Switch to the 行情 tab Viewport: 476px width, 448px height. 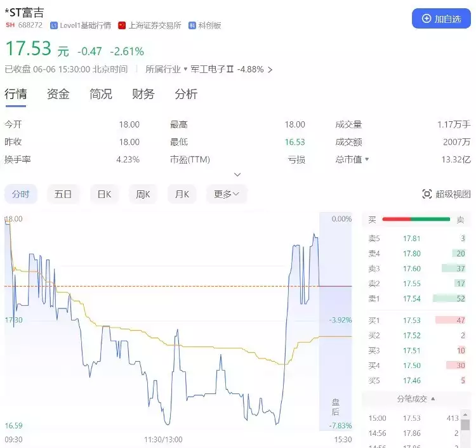tap(16, 94)
